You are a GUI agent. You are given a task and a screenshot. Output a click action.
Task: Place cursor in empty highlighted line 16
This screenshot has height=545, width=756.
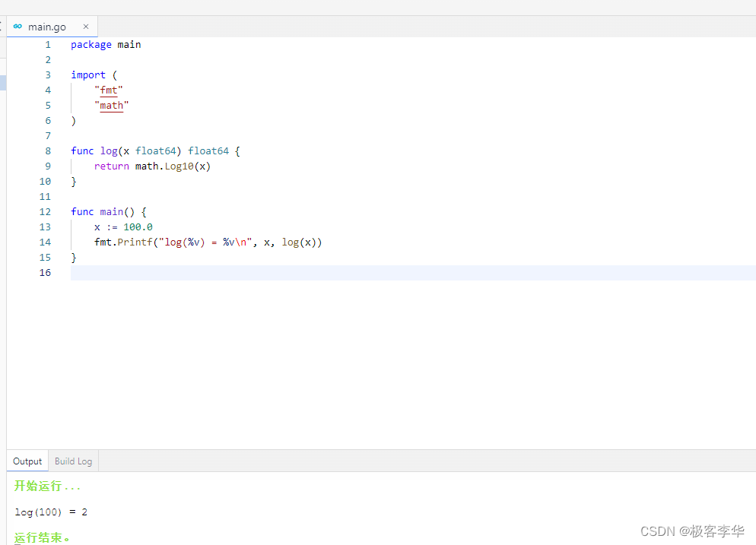tap(413, 273)
